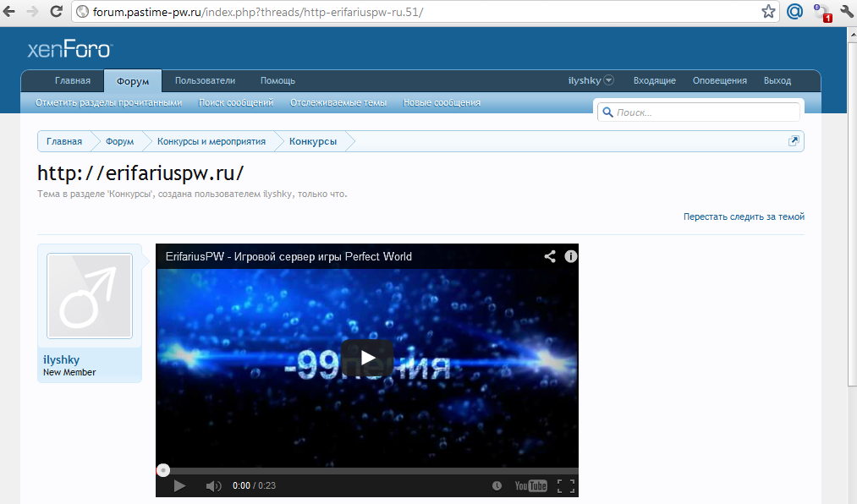Open ilyshky account dropdown arrow
Image resolution: width=857 pixels, height=504 pixels.
(x=608, y=80)
